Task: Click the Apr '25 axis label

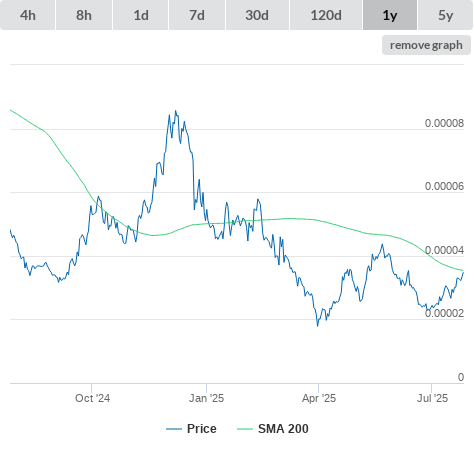Action: point(319,398)
